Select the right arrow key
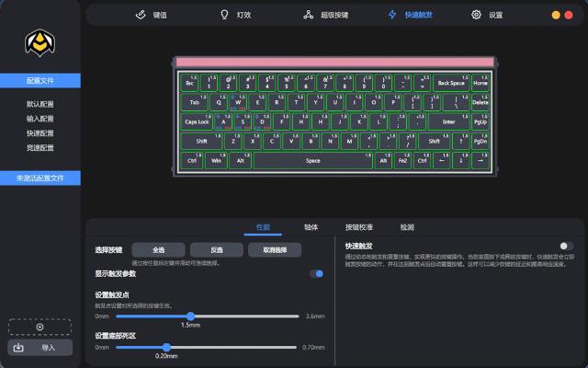 click(x=481, y=161)
